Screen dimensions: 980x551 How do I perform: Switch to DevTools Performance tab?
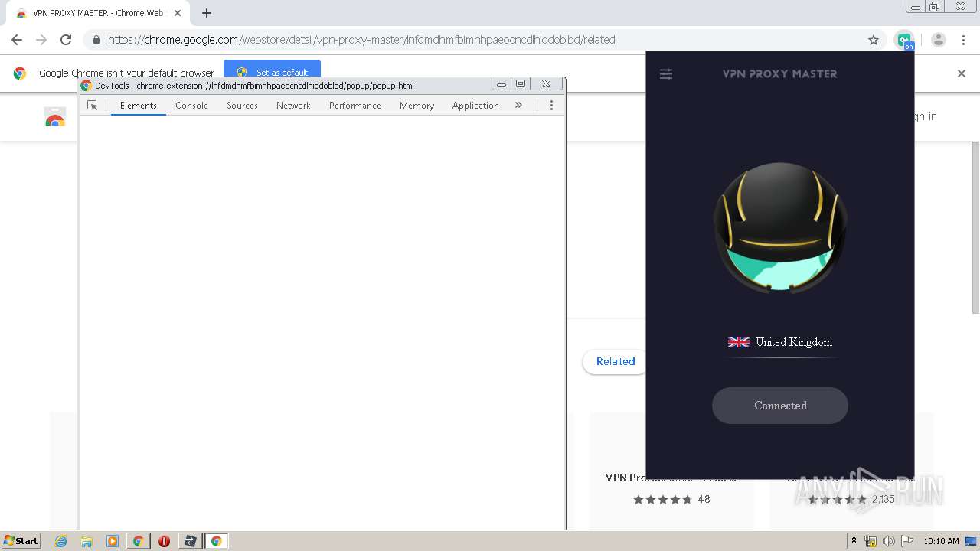tap(355, 106)
